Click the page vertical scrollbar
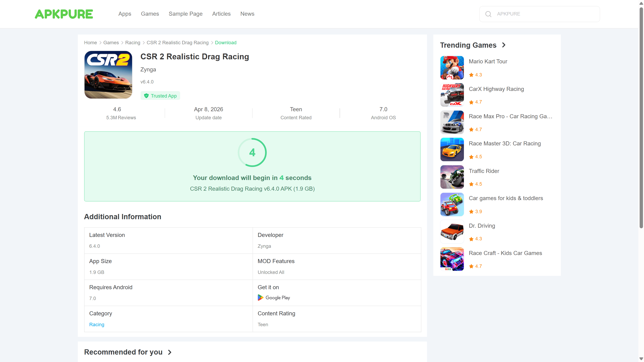This screenshot has height=362, width=644. [x=641, y=117]
